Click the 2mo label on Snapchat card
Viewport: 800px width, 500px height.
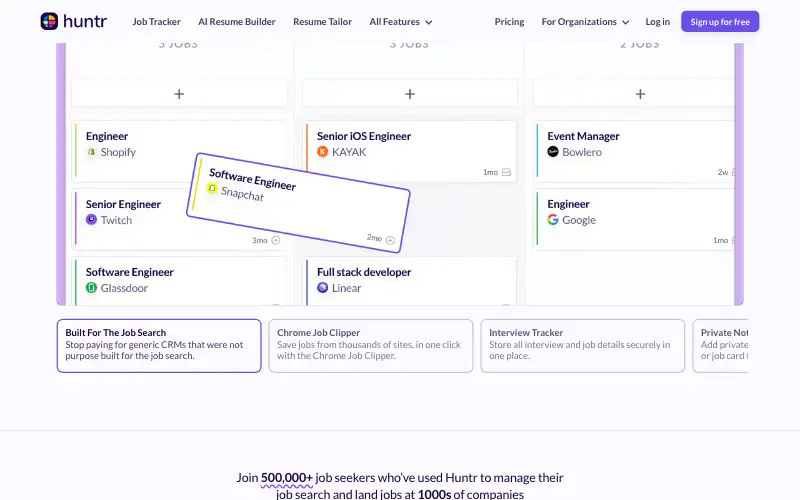point(374,238)
